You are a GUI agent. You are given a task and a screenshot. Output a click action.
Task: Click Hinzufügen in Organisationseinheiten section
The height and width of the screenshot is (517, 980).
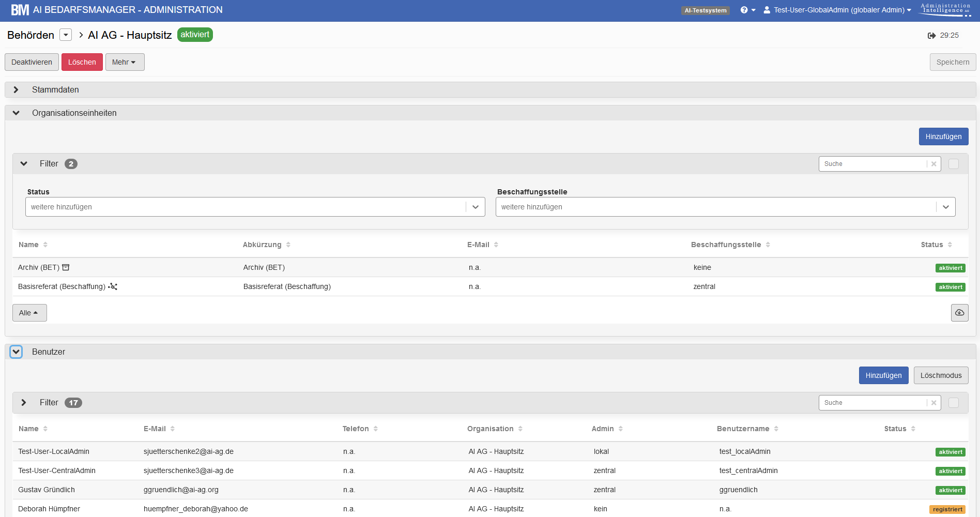(x=943, y=136)
